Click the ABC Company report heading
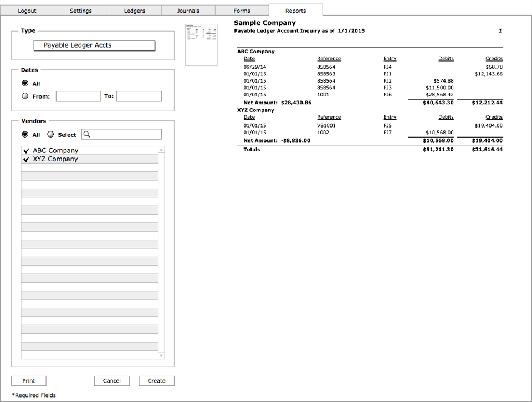 point(256,52)
